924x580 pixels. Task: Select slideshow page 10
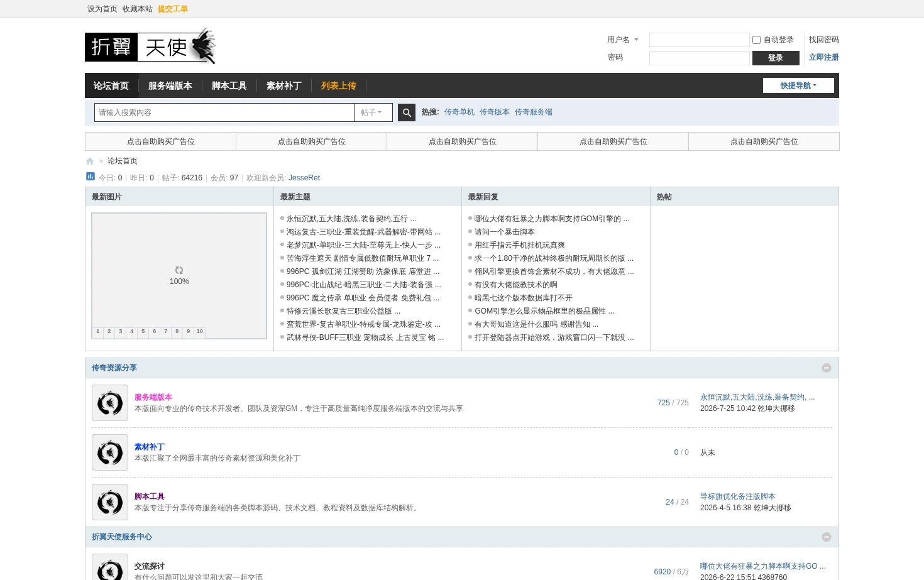(x=200, y=332)
